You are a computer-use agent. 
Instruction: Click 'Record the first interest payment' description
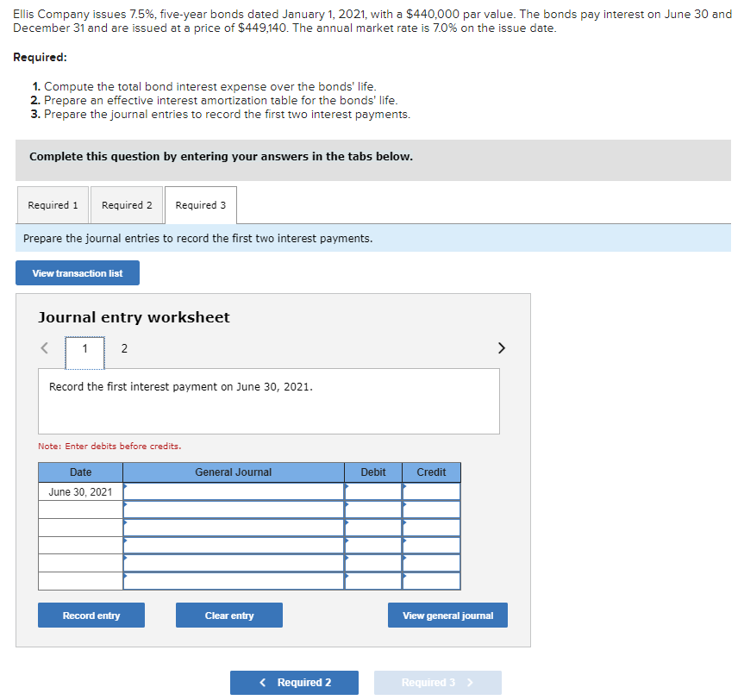181,387
